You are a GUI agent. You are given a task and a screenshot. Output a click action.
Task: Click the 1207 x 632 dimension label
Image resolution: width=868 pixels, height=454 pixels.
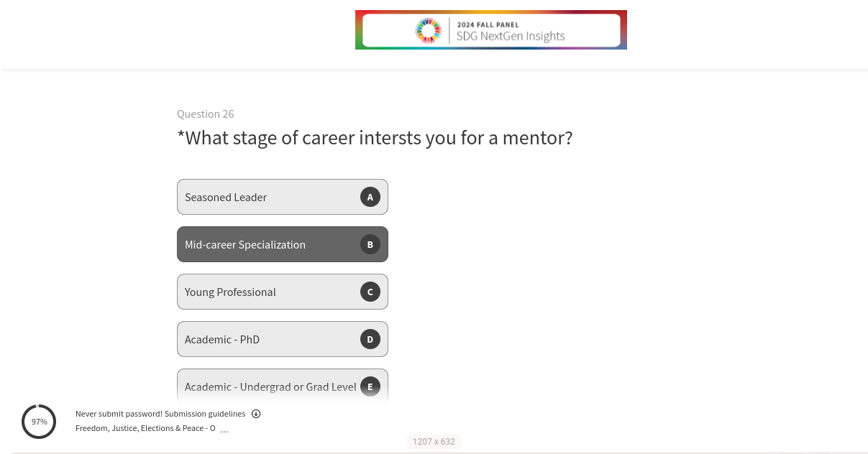434,442
